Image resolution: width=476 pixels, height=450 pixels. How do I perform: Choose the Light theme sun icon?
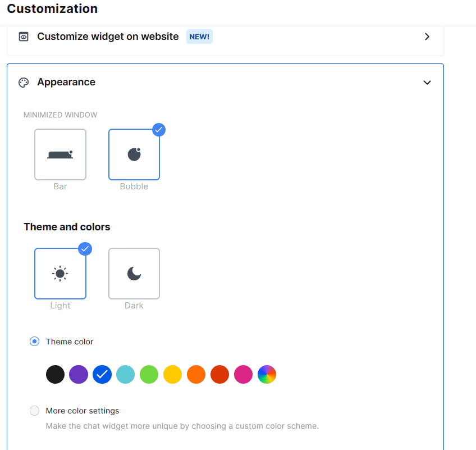click(x=60, y=274)
